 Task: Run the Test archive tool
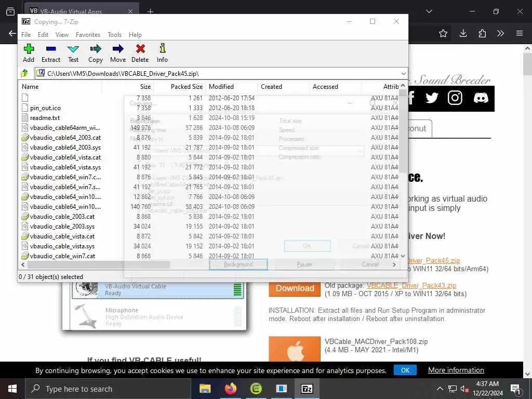[73, 53]
